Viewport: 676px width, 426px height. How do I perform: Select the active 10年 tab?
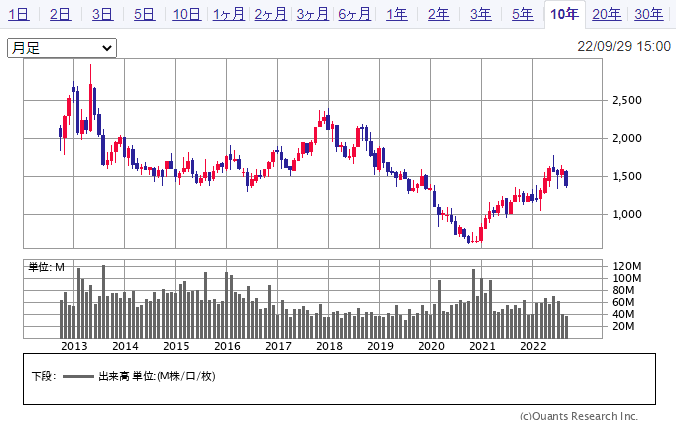point(564,14)
